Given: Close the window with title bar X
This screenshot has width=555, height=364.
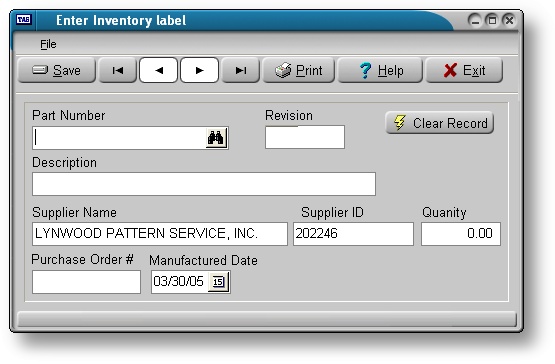Looking at the screenshot, I should click(x=509, y=20).
